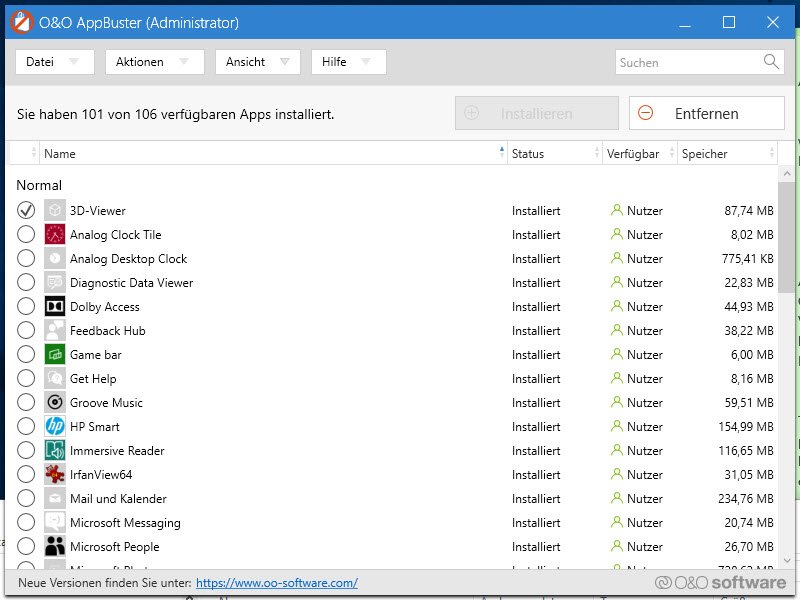Click the IrfanView64 app icon
Viewport: 800px width, 600px height.
point(55,475)
